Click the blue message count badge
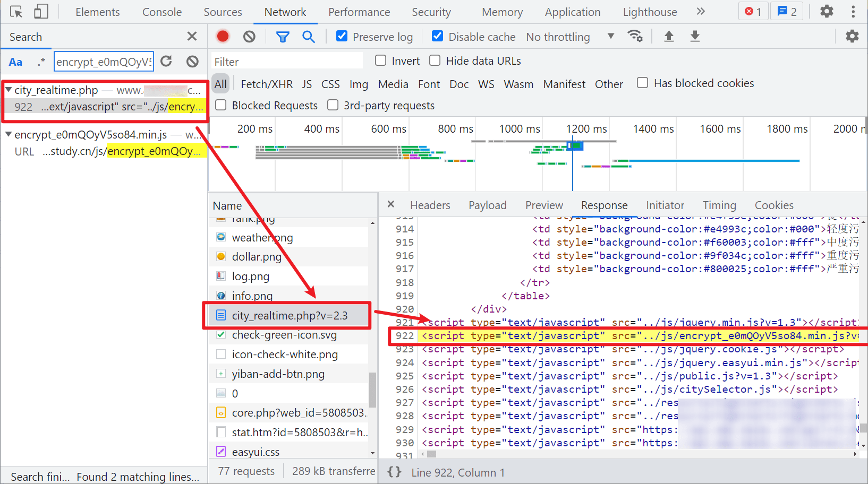868x484 pixels. coord(787,12)
